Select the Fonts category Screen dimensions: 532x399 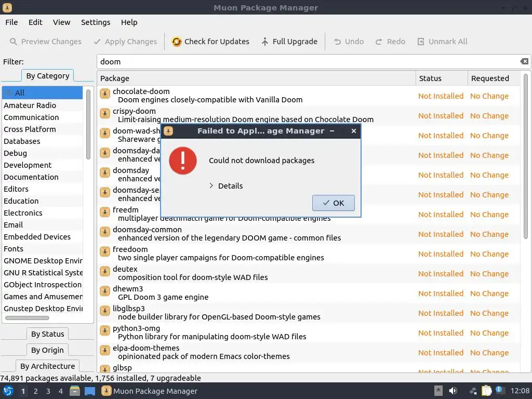coord(43,249)
